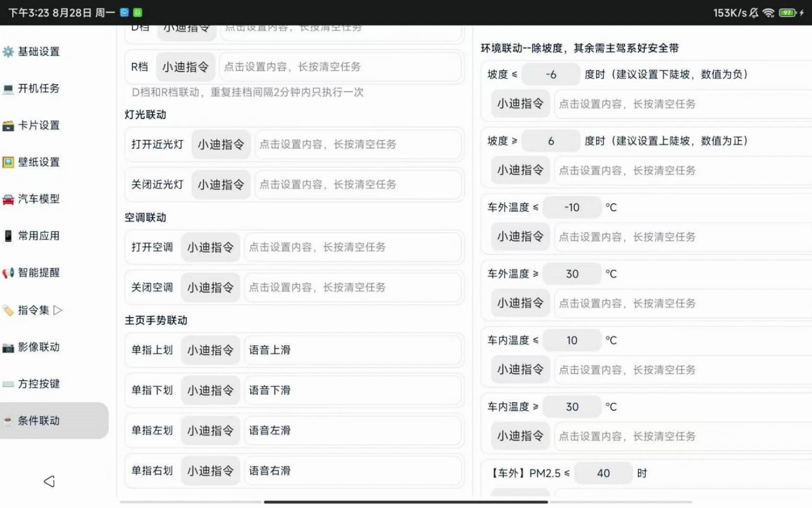The width and height of the screenshot is (812, 508).
Task: Open the 指令集 tag icon
Action: point(8,310)
